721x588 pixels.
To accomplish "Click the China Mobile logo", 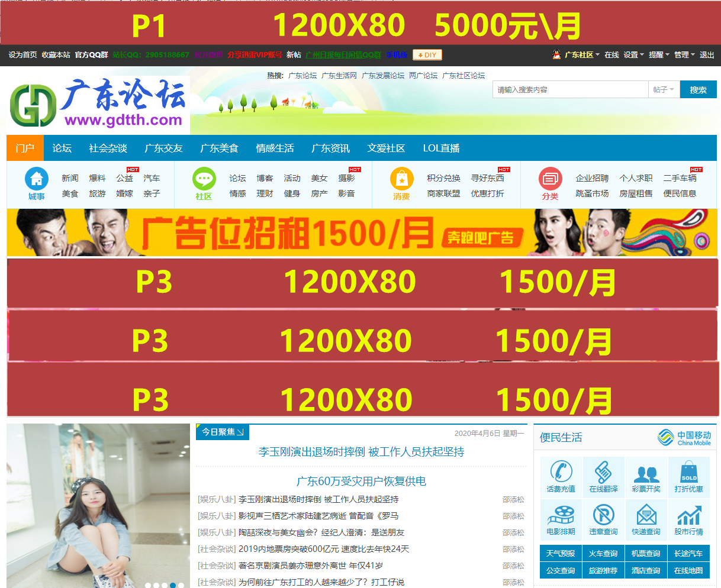I will tap(684, 438).
